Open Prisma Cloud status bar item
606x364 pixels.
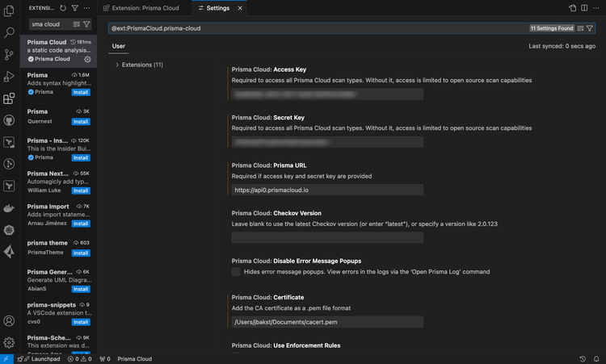pyautogui.click(x=134, y=359)
